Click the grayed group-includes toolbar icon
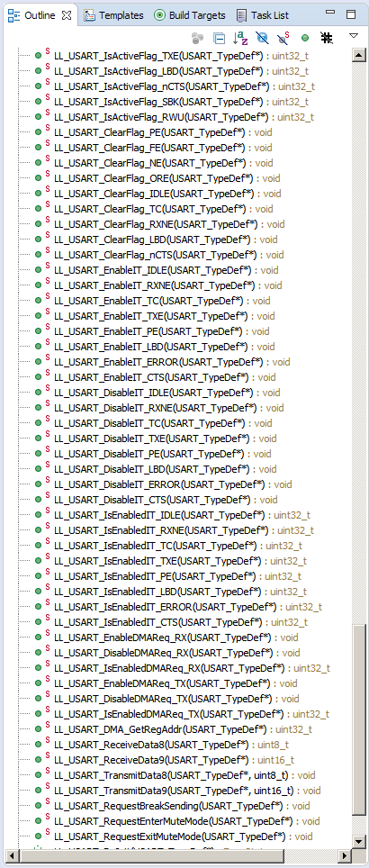 (x=198, y=38)
